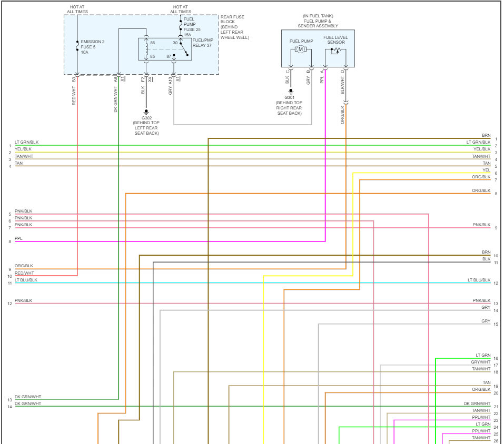Click 'YEL/BLK' label at left pin 2

23,149
